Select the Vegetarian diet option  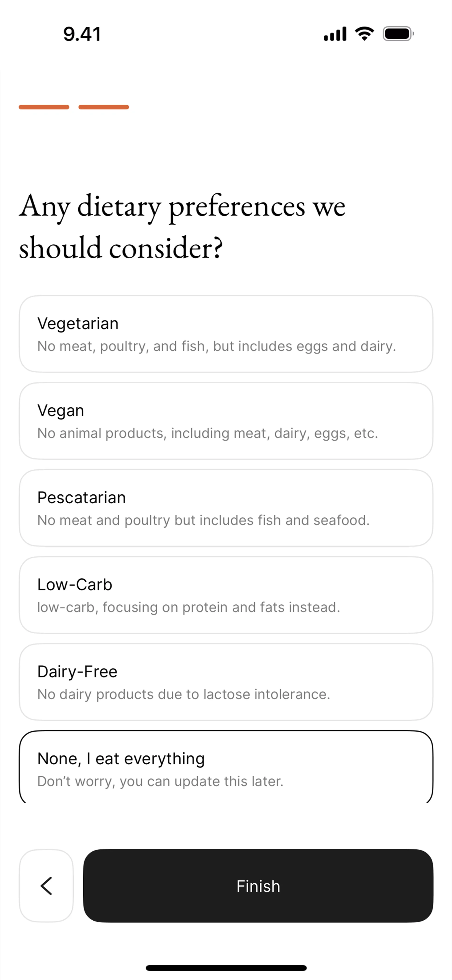coord(226,334)
